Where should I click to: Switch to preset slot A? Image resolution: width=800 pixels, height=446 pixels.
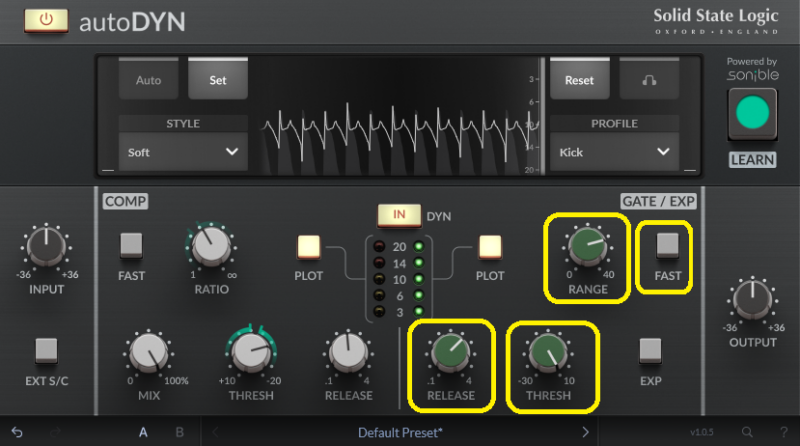point(143,432)
